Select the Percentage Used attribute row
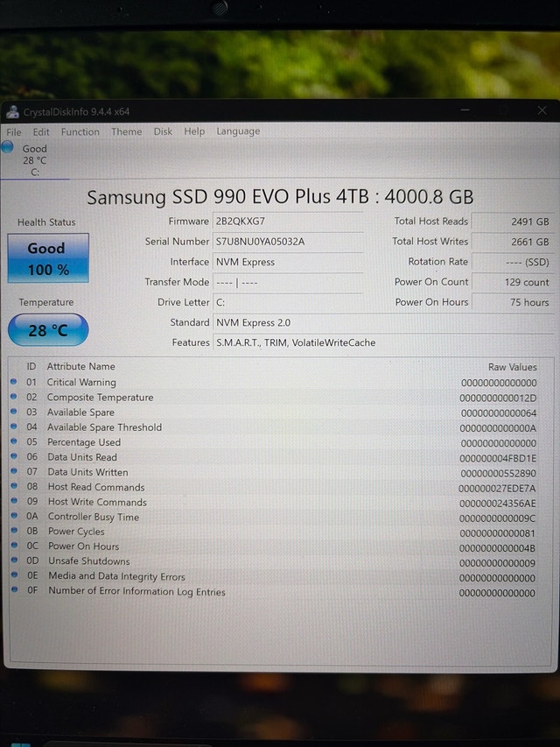 point(275,442)
